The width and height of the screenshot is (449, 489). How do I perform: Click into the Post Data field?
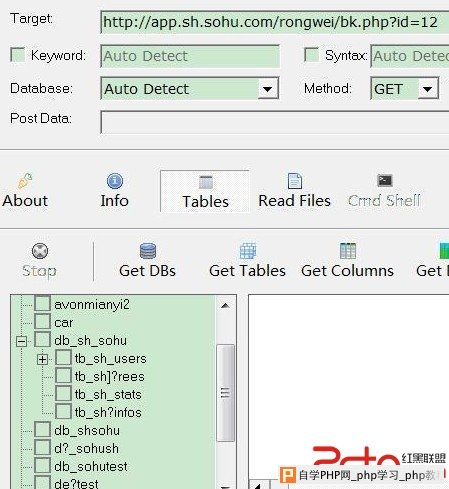coord(275,122)
